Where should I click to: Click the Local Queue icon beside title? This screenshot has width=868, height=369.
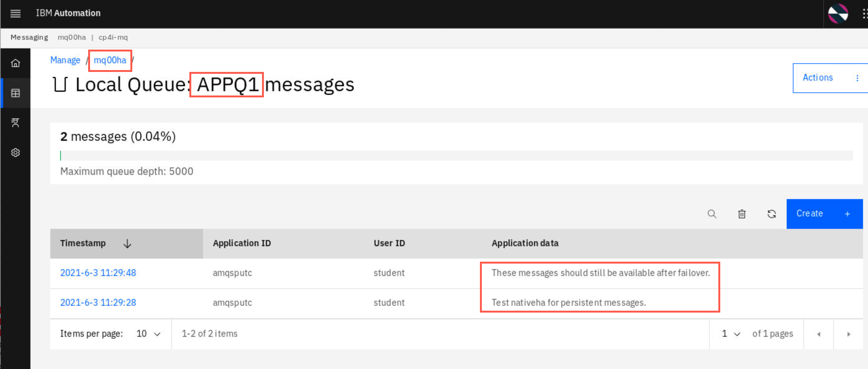(60, 84)
